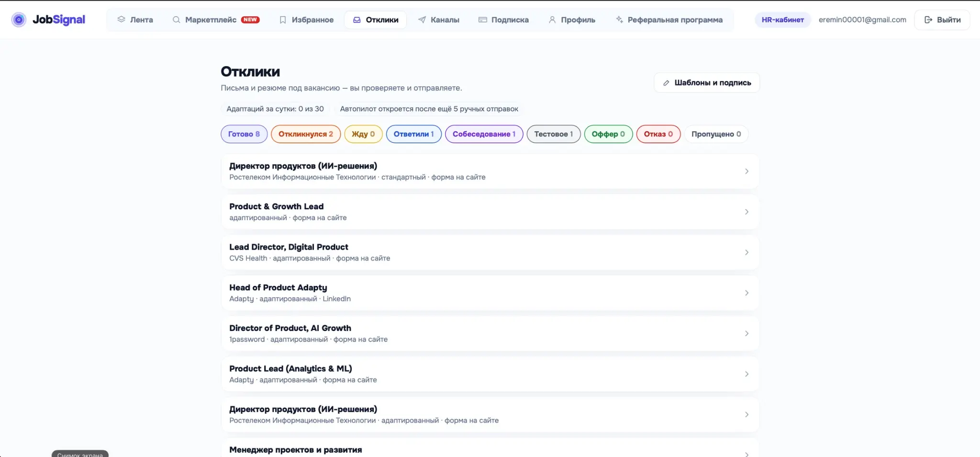
Task: Click the eremin00001@gmail.com account email
Action: [x=862, y=20]
